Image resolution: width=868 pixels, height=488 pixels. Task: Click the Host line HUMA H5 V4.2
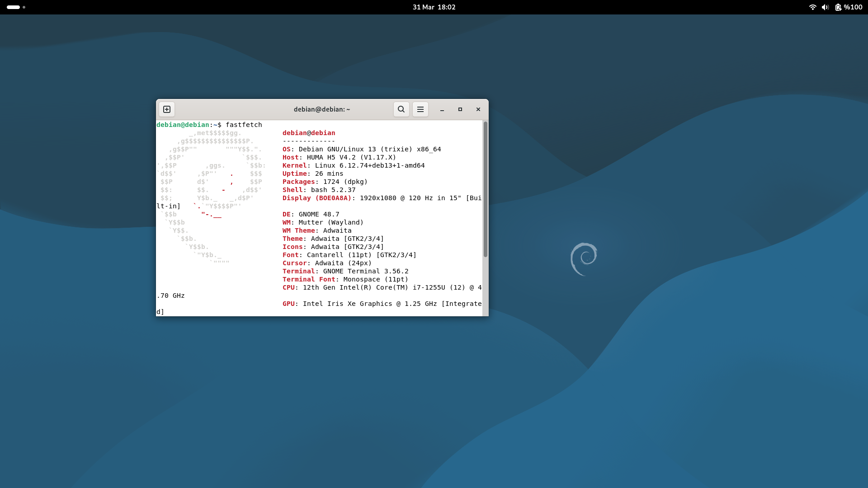tap(339, 157)
